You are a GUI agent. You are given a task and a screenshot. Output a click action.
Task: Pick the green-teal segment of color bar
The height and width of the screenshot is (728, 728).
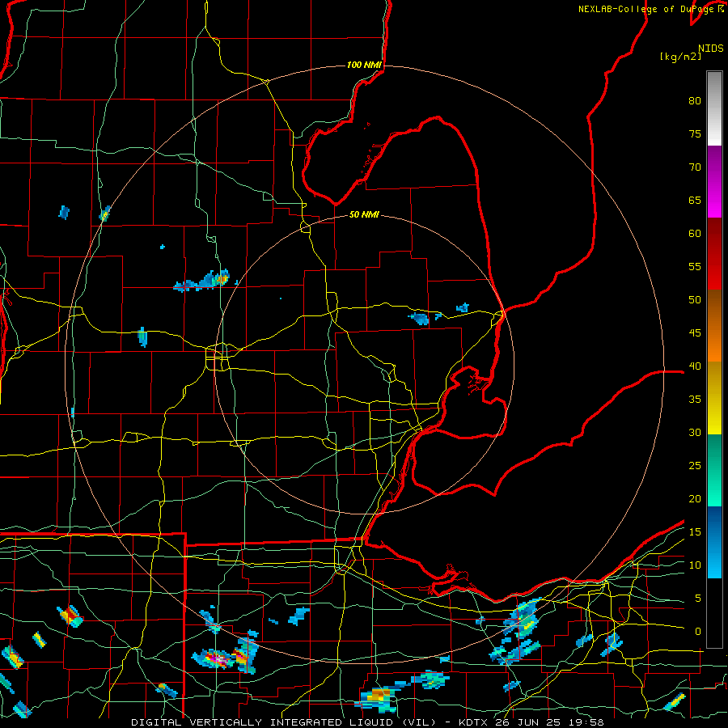[x=714, y=470]
